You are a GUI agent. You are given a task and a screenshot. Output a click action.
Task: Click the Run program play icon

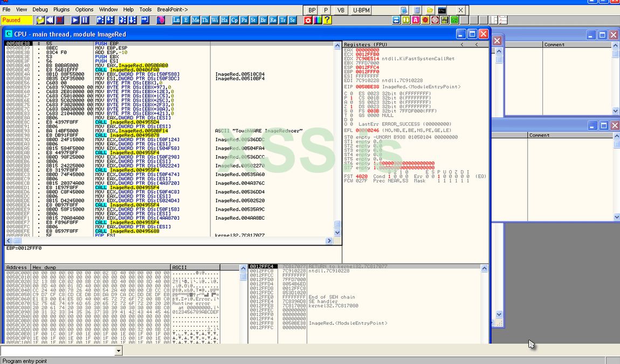pos(75,20)
